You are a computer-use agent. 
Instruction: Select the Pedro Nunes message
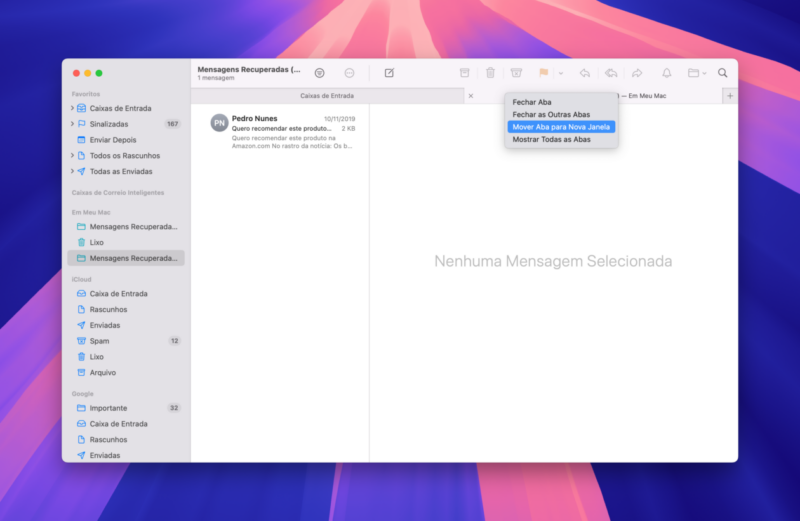(x=280, y=132)
